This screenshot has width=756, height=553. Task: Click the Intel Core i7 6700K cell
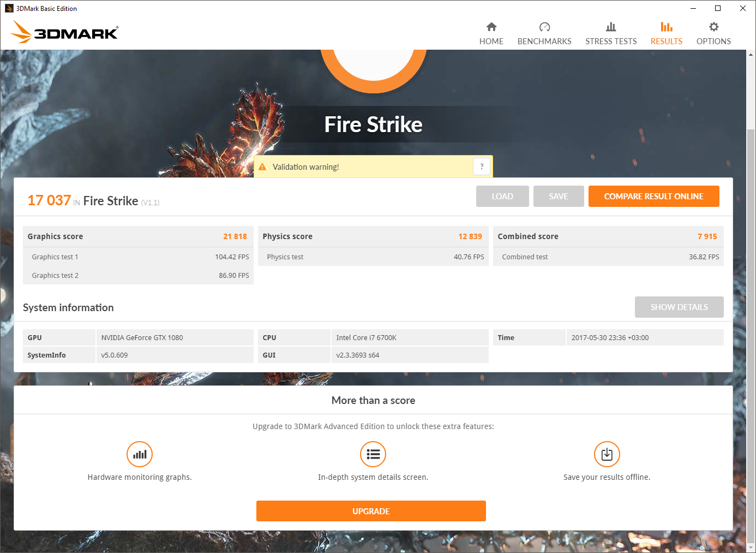(410, 337)
